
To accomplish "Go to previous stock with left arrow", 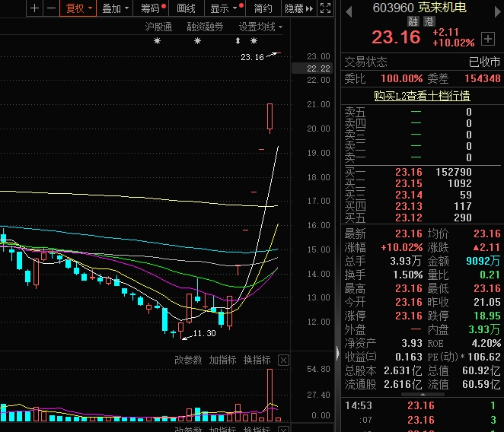I will click(x=348, y=11).
